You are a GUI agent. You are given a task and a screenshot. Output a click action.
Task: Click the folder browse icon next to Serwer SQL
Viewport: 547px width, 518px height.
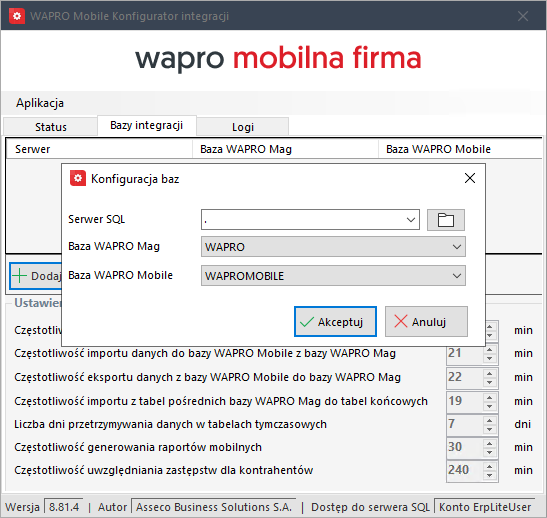pos(445,220)
